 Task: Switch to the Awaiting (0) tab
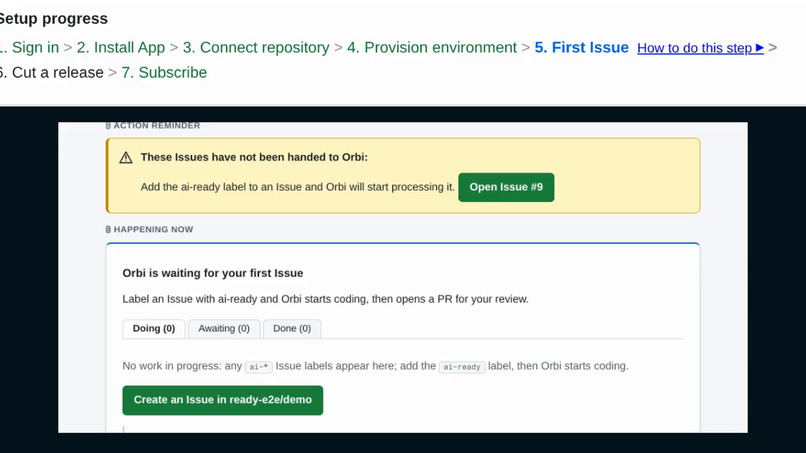click(224, 329)
